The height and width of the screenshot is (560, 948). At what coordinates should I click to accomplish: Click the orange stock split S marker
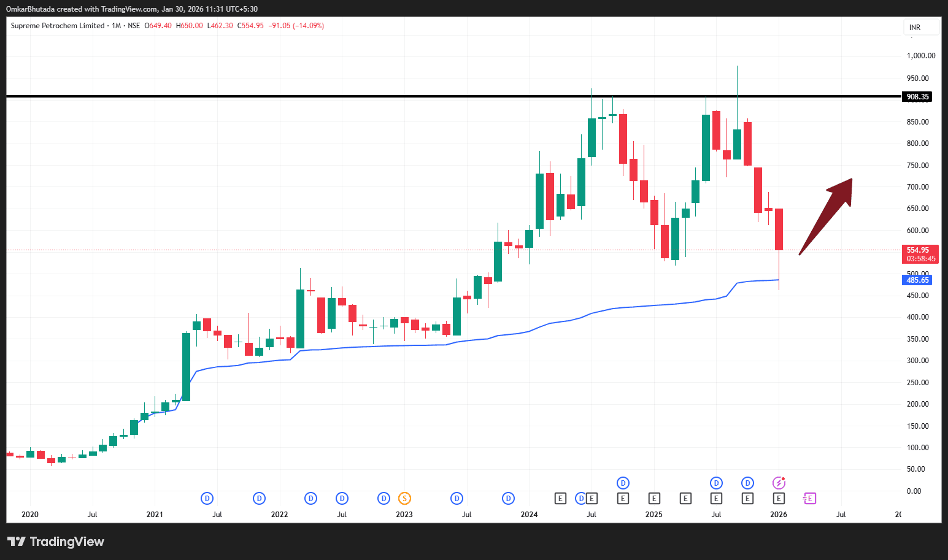click(x=404, y=498)
